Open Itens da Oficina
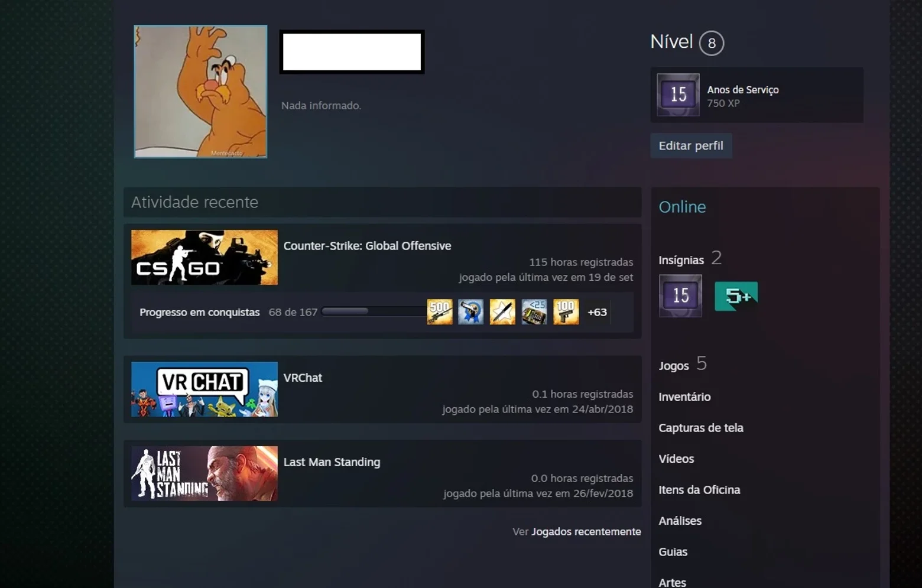This screenshot has width=922, height=588. 699,490
